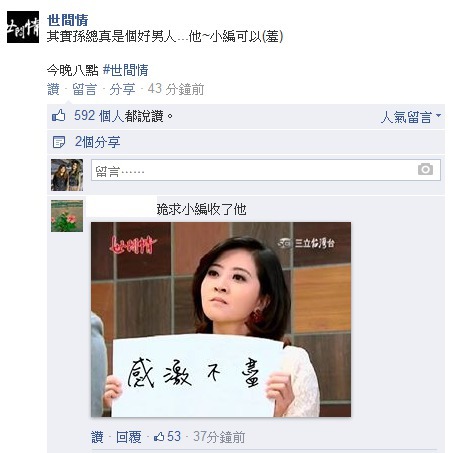Screen dimensions: 462x453
Task: Click the camera icon in the comment box
Action: point(425,169)
